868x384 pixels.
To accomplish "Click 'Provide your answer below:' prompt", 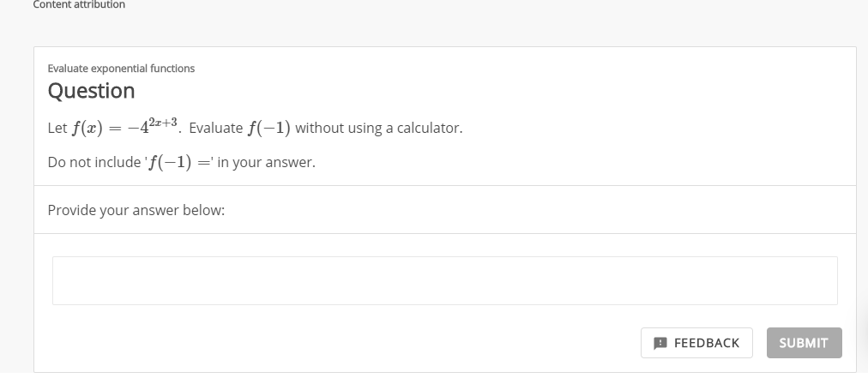I will [x=136, y=211].
